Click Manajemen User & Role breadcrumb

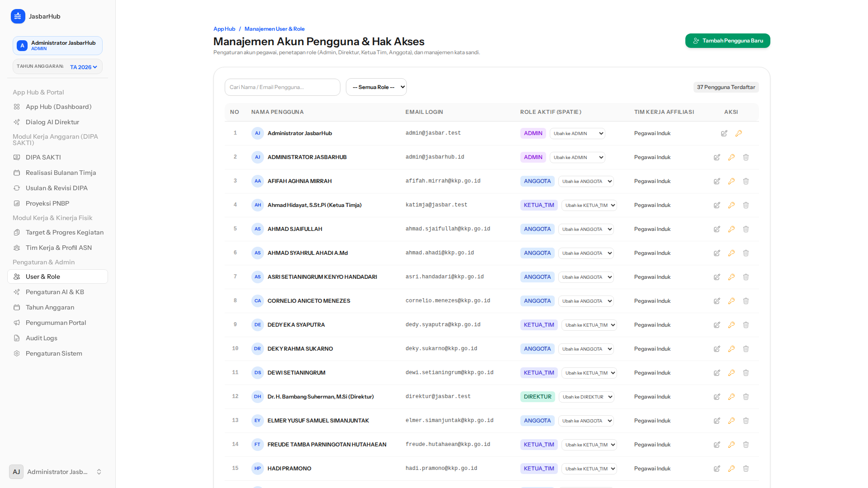(274, 29)
